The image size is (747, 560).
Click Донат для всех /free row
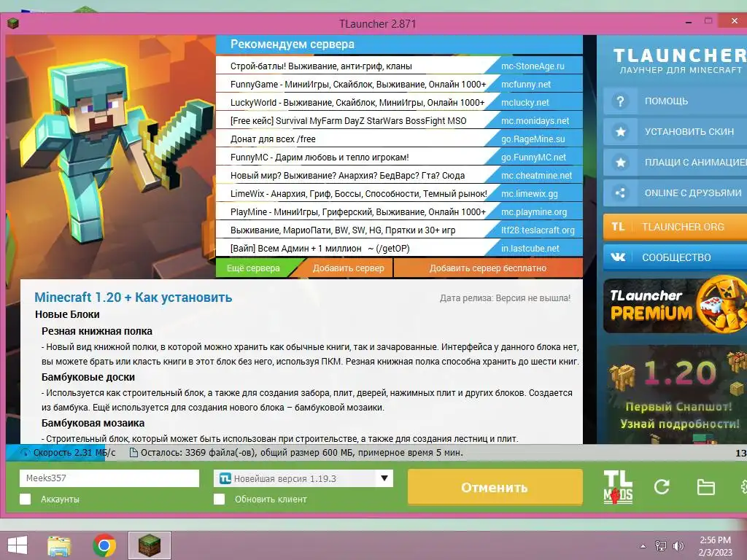[x=273, y=139]
